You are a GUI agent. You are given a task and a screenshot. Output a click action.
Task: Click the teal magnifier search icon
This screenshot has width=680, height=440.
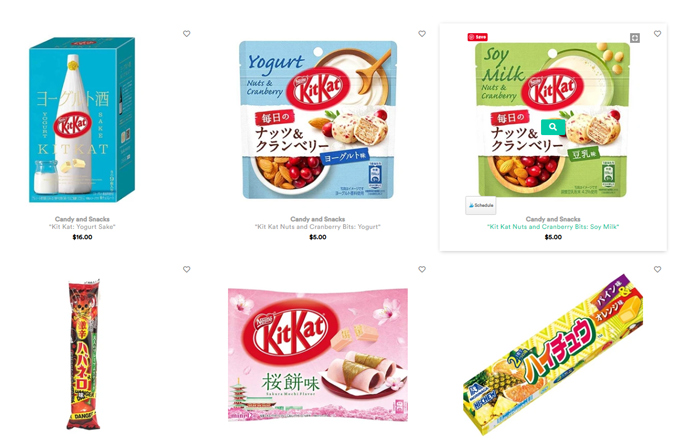click(553, 127)
